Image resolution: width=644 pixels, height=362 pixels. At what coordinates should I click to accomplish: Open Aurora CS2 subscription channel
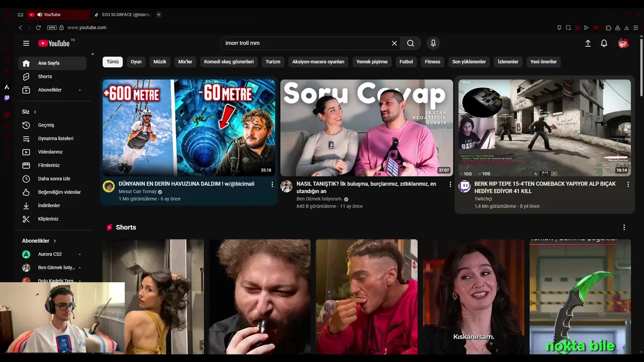coord(52,254)
